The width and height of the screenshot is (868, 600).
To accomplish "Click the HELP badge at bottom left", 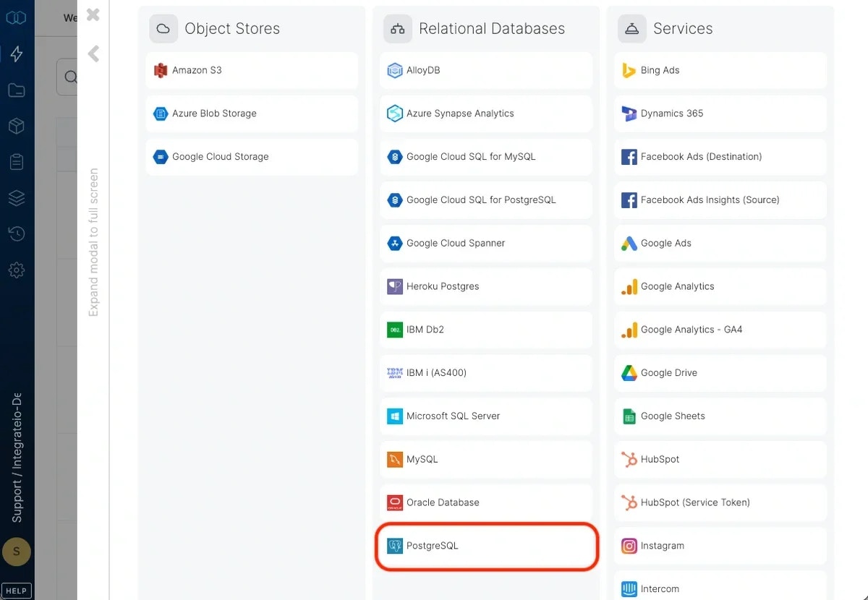I will coord(16,590).
